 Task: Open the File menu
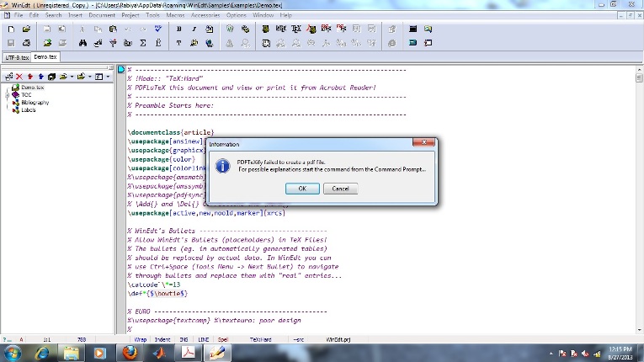[19, 15]
